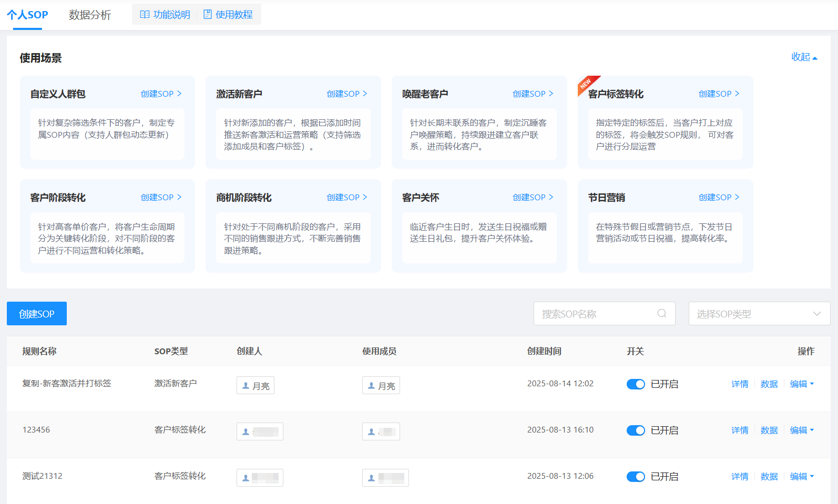Click the 2025-08-14 12:02 creation time
838x504 pixels.
(x=560, y=383)
